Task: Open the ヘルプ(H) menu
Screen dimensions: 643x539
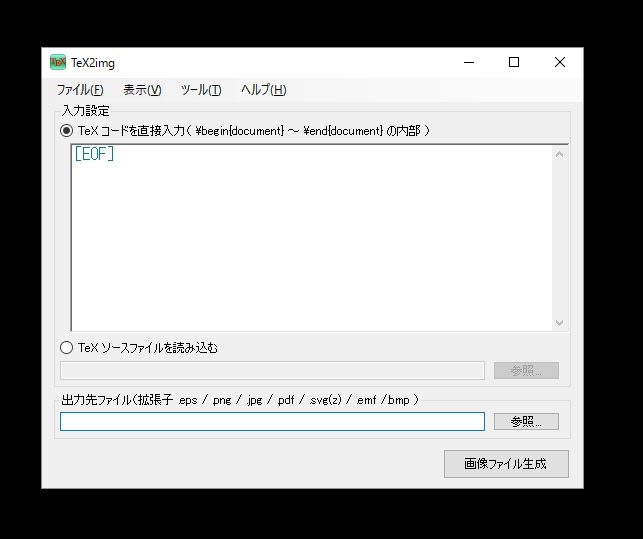Action: 264,90
